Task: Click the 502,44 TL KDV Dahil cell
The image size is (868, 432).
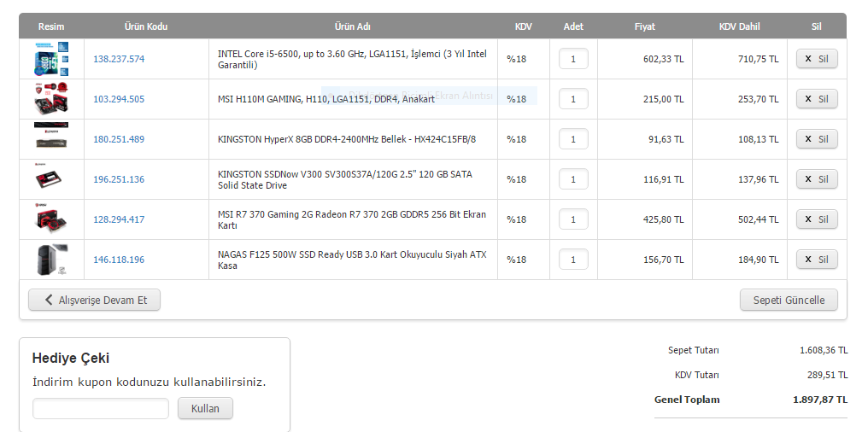Action: click(758, 219)
